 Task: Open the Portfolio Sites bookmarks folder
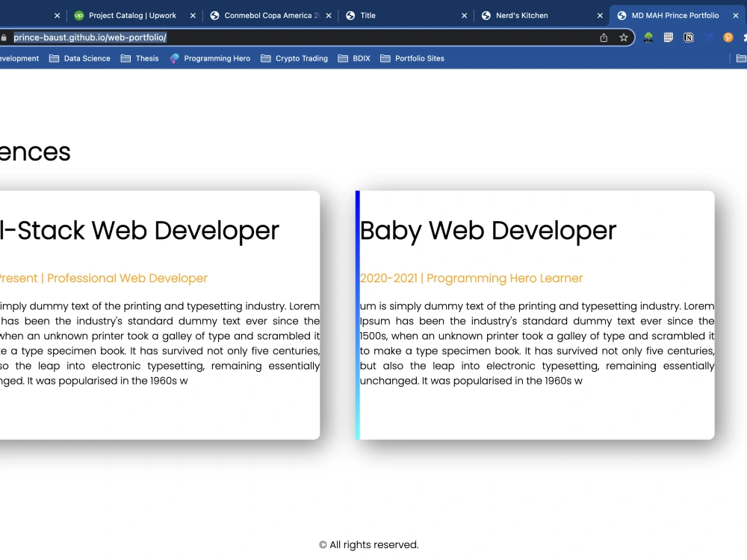pos(412,58)
